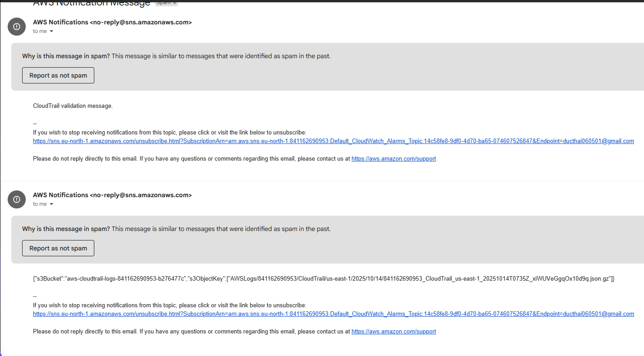Click the second AWS Notifications sender name
This screenshot has height=356, width=644.
point(60,195)
